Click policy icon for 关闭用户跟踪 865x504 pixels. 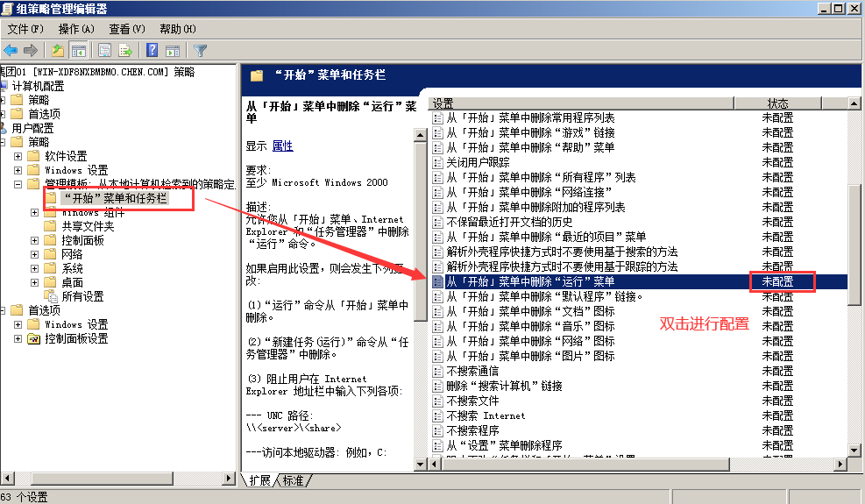[x=438, y=163]
